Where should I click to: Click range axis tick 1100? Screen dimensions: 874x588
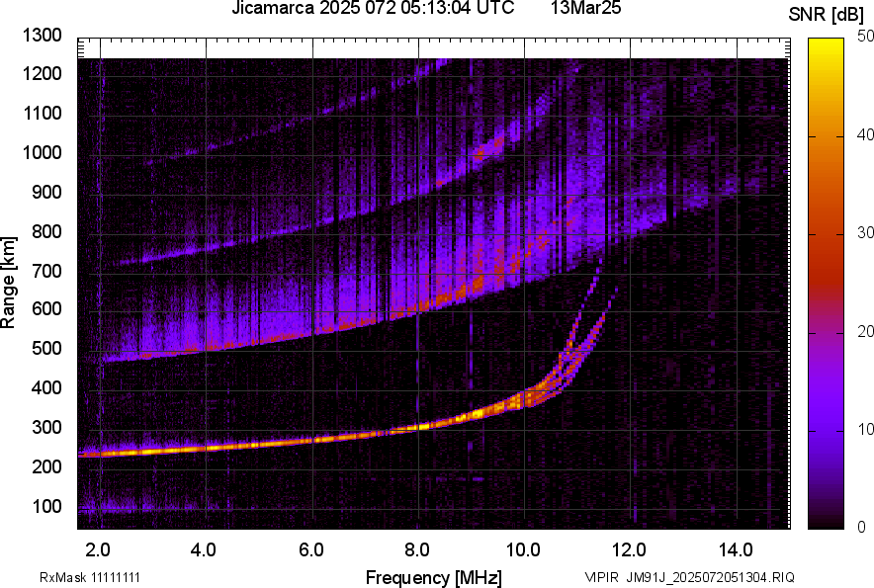click(43, 113)
